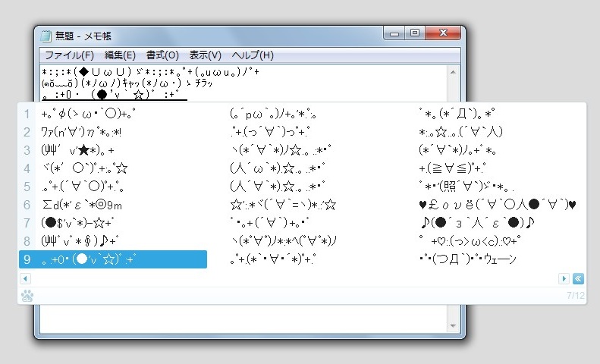Choose emoticon +.(≧∀≦)ﾟ+.ﾟ
Image resolution: width=600 pixels, height=364 pixels.
(x=452, y=168)
